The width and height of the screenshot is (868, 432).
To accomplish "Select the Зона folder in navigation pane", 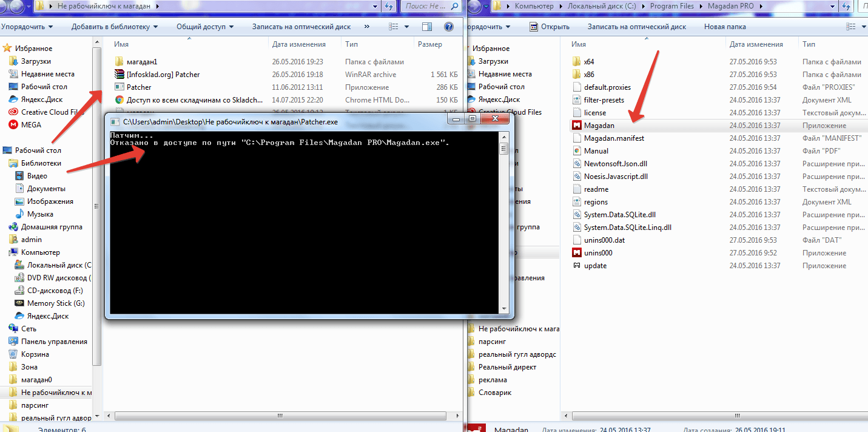I will click(x=23, y=366).
